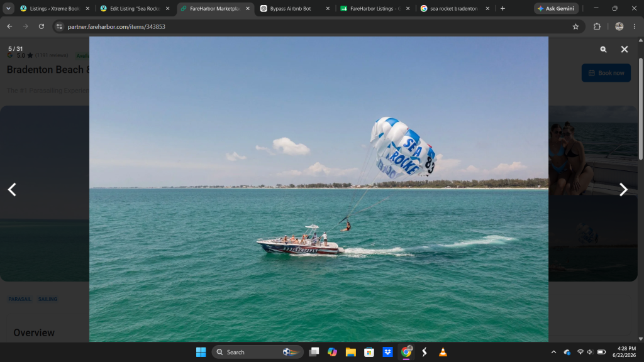The image size is (644, 362).
Task: Open the volume control
Action: 590,352
